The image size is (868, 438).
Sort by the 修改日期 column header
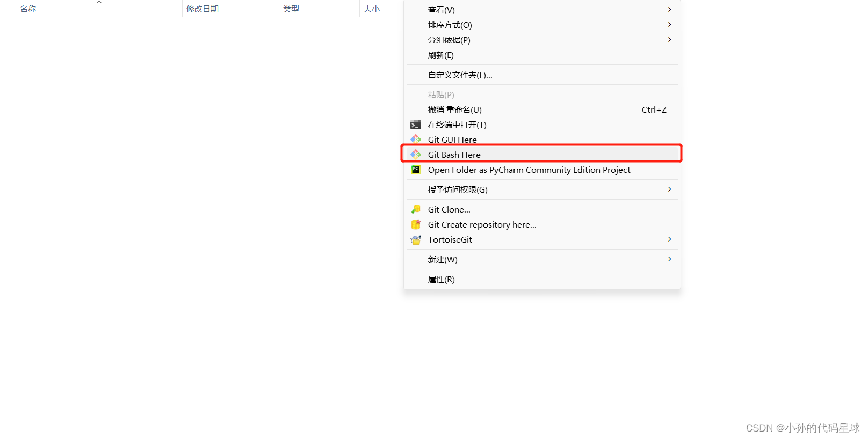click(202, 9)
